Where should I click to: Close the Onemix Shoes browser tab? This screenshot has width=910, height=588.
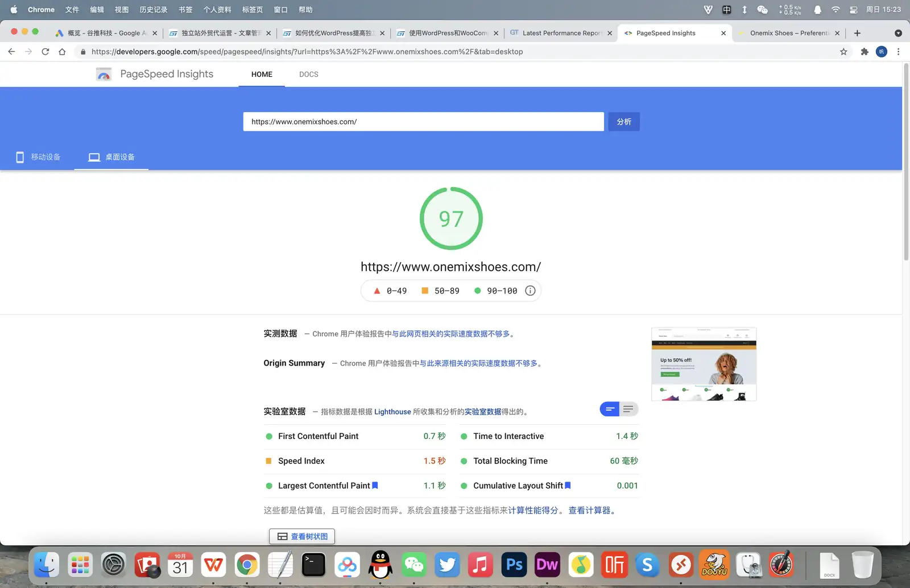837,33
